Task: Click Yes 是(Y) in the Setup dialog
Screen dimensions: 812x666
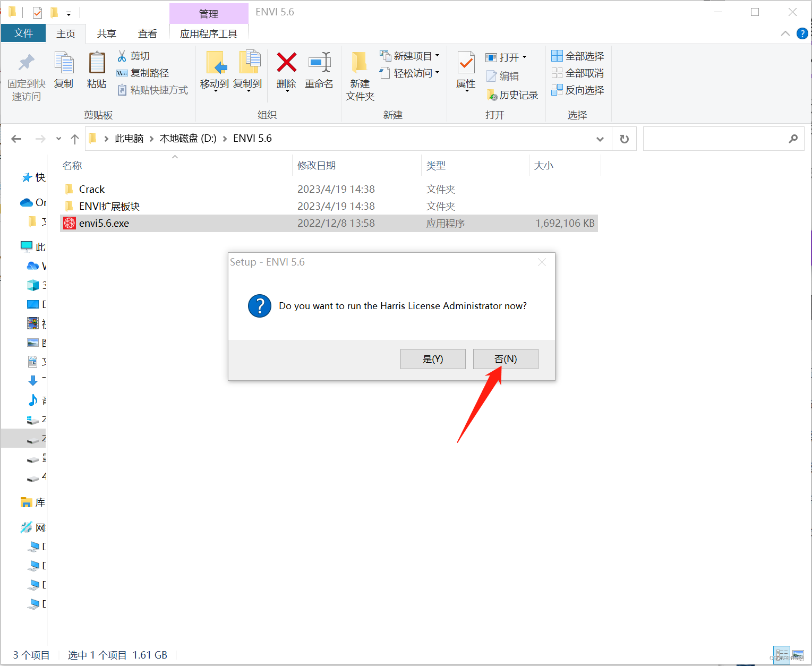Action: click(433, 359)
